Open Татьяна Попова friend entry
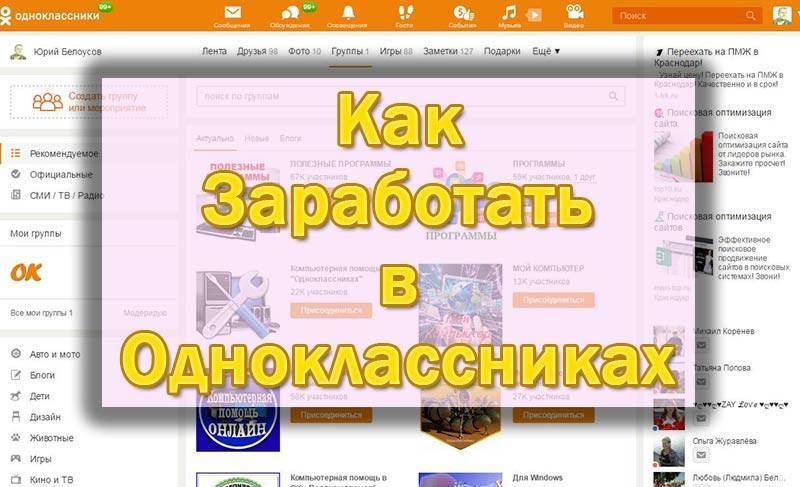This screenshot has height=487, width=800. tap(721, 367)
